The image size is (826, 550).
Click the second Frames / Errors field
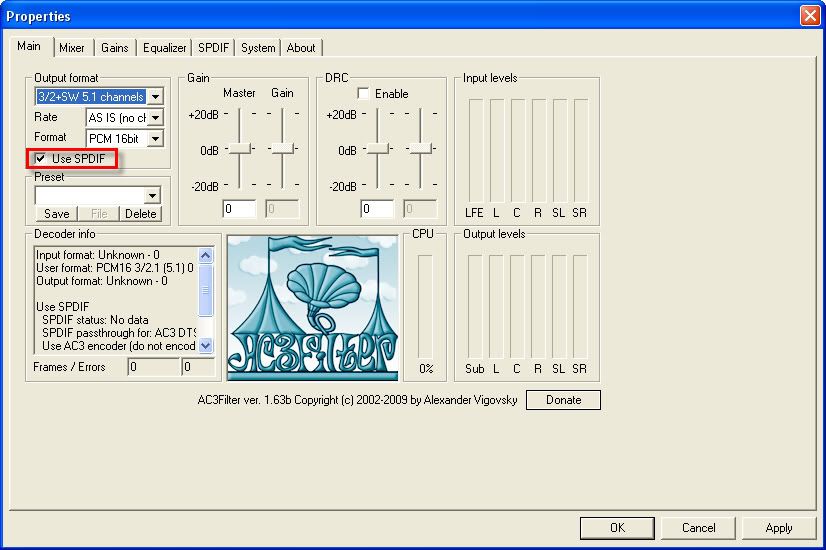(198, 367)
